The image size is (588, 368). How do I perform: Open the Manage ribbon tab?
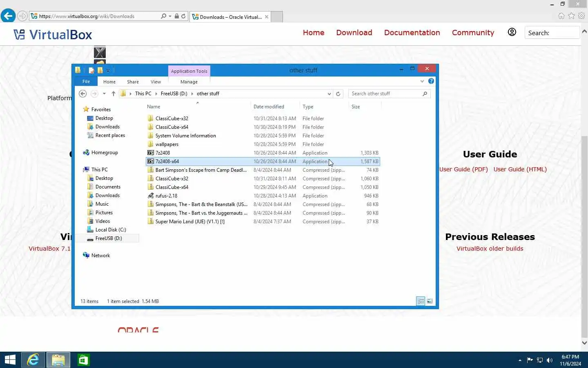coord(189,82)
